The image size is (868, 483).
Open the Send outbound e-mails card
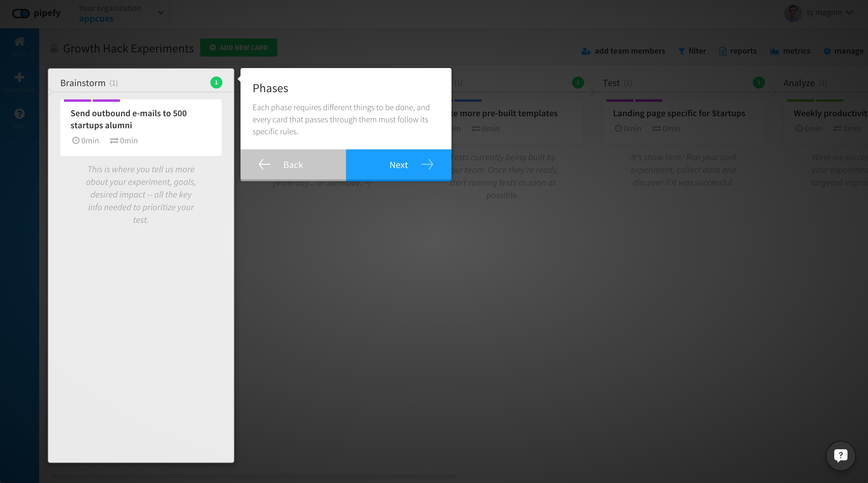[x=141, y=128]
